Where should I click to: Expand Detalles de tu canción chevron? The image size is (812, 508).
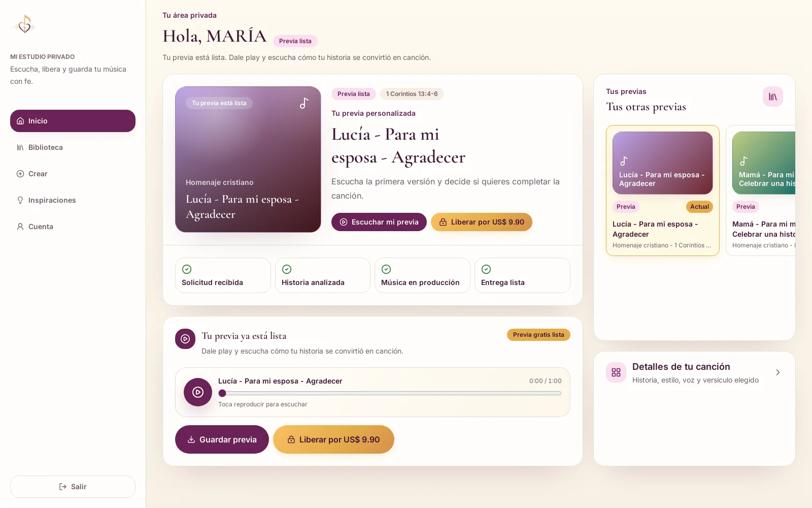tap(778, 373)
